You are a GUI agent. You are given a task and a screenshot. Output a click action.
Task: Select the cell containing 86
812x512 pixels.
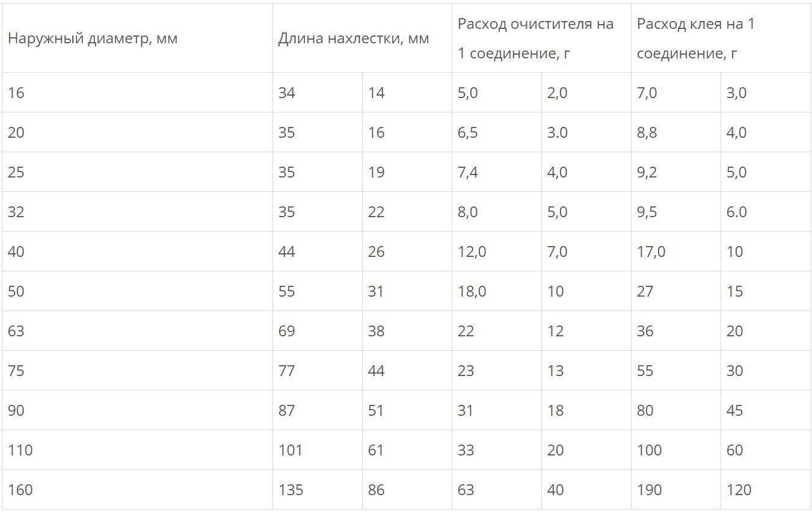pyautogui.click(x=376, y=490)
